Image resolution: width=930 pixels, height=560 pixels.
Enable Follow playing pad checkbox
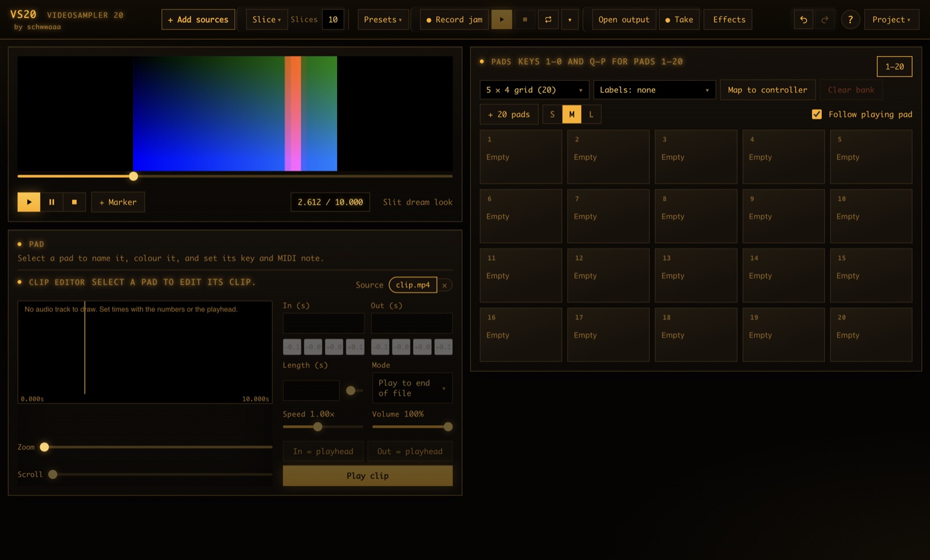point(817,114)
